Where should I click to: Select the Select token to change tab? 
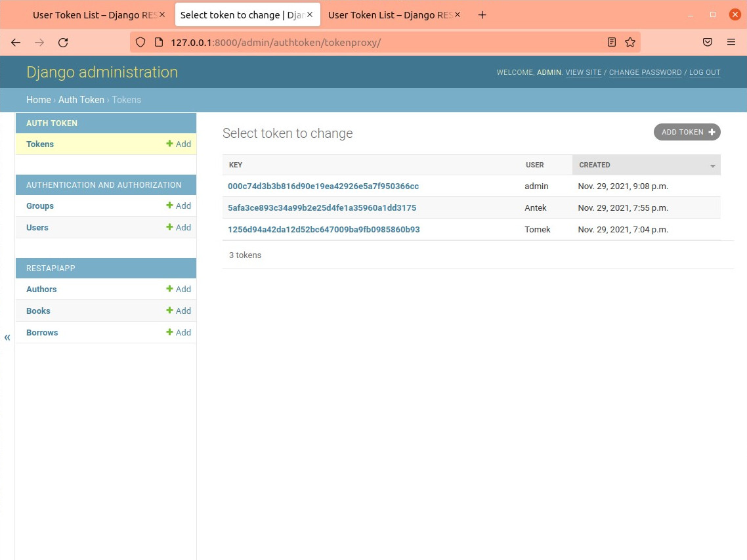pyautogui.click(x=242, y=15)
